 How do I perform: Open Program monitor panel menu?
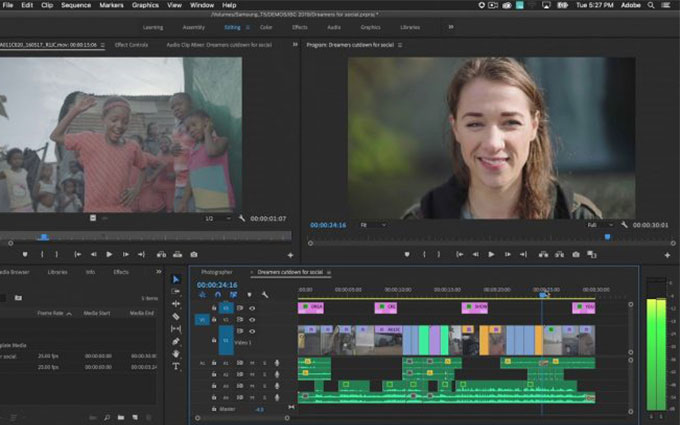[400, 45]
